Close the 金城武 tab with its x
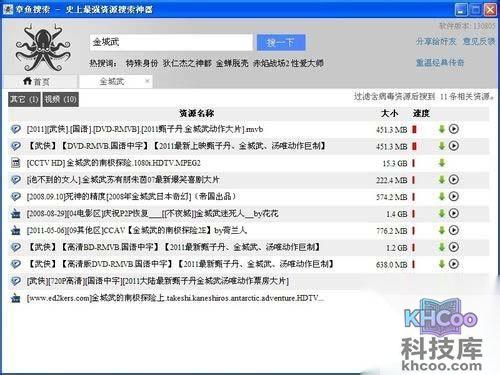Viewport: 500px width, 375px height. pos(147,81)
